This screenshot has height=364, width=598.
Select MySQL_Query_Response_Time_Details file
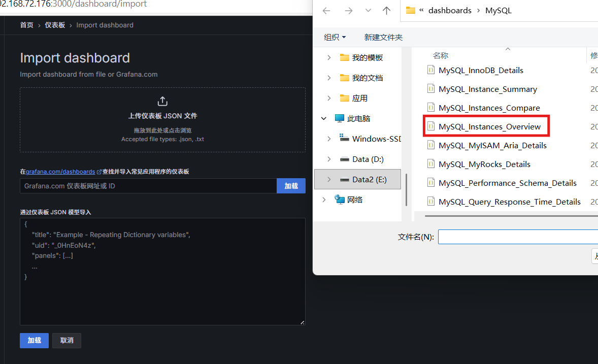click(x=510, y=202)
